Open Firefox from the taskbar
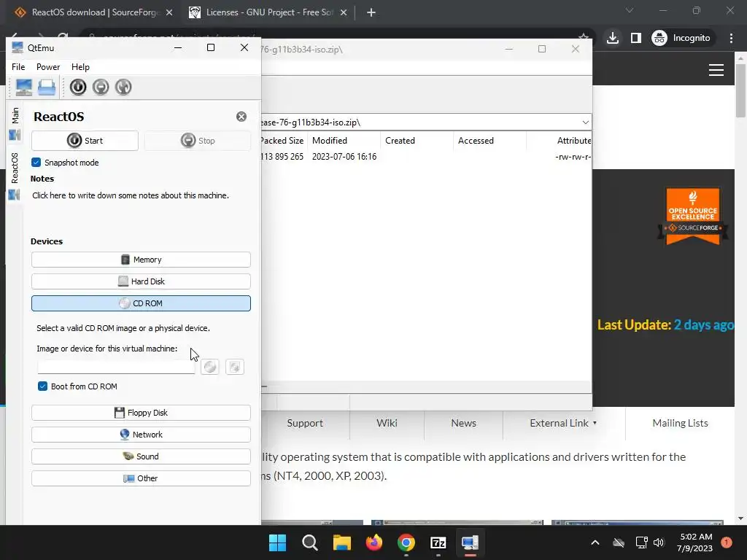 click(374, 542)
